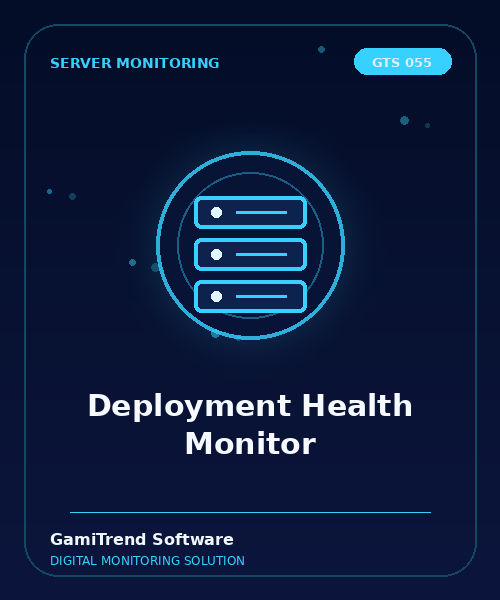This screenshot has height=600, width=500.
Task: Click the DIGITAL MONITORING SOLUTION tagline
Action: tap(147, 561)
